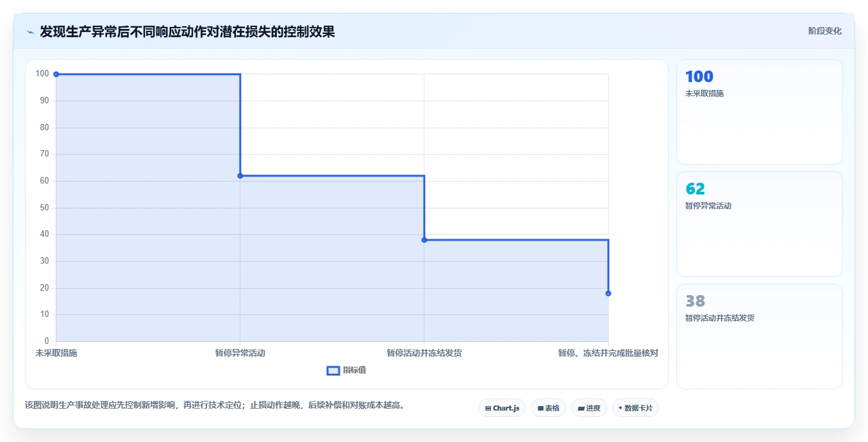The image size is (868, 442).
Task: Click the y-axis value 100
Action: (42, 74)
